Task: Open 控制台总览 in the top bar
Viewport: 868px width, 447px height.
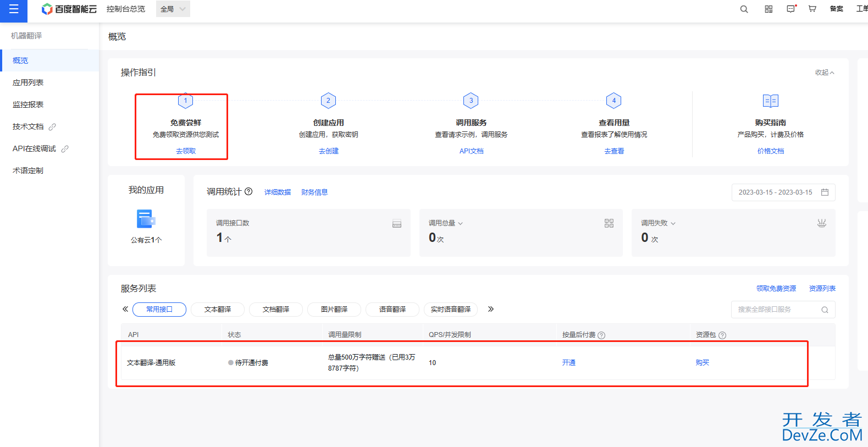Action: click(126, 9)
